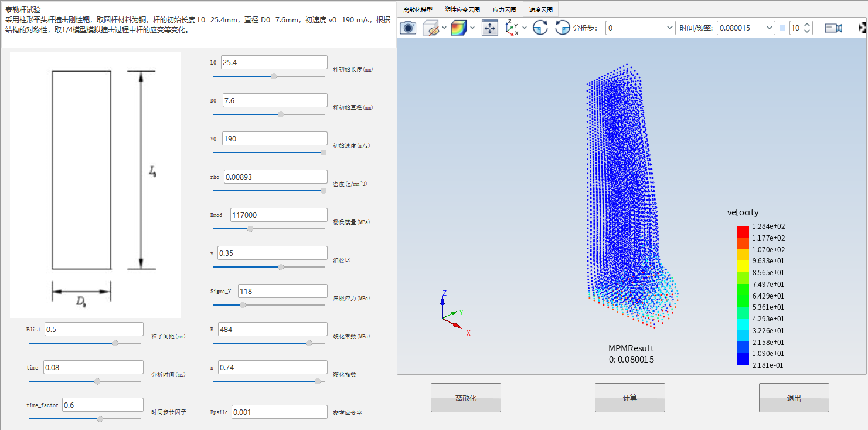Switch to the 应力云图 tab
Screen dimensions: 868x430
pyautogui.click(x=504, y=10)
